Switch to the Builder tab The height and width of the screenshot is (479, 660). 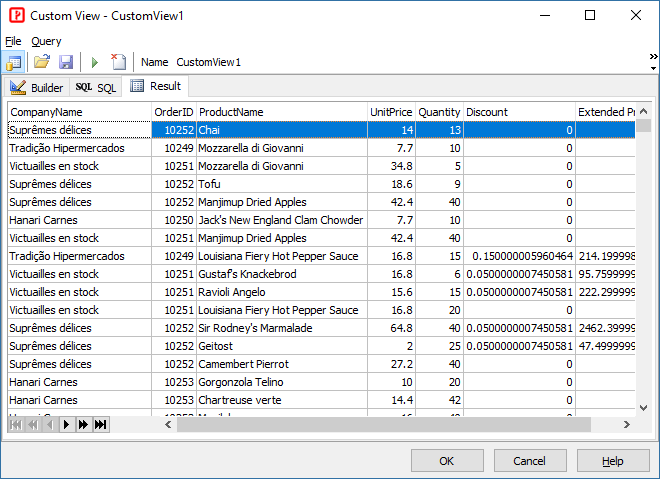[x=36, y=88]
